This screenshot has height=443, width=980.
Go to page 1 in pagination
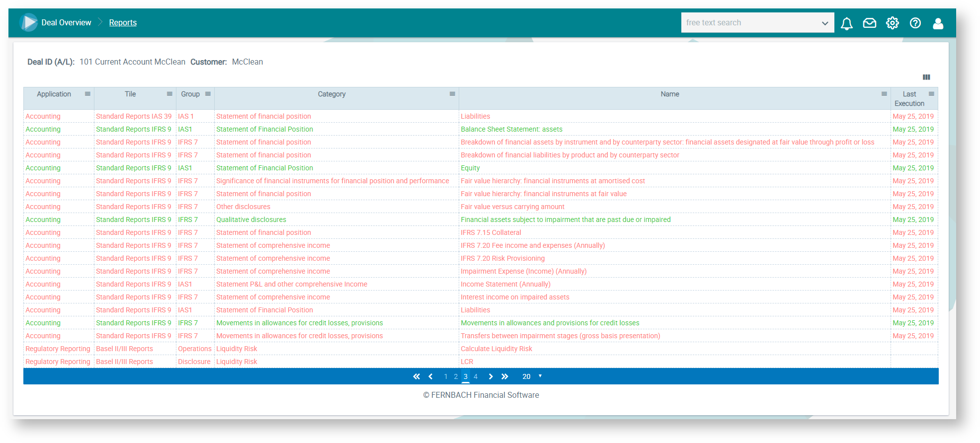446,376
